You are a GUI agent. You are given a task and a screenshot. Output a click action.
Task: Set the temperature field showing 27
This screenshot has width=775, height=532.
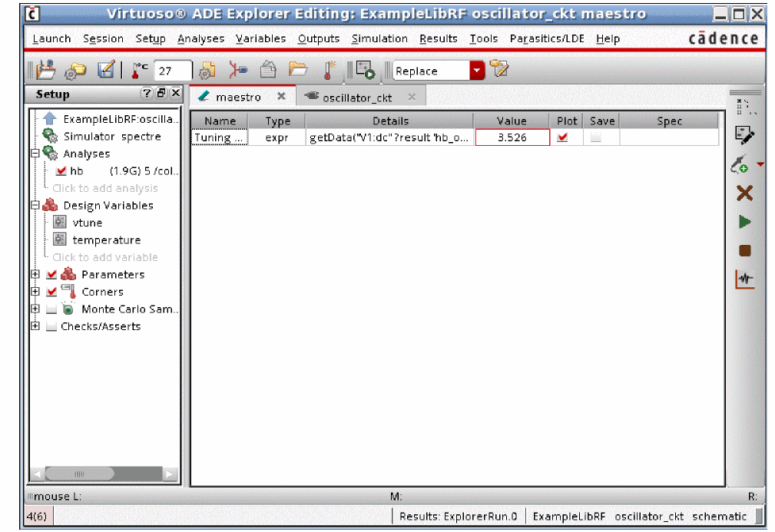(x=172, y=71)
